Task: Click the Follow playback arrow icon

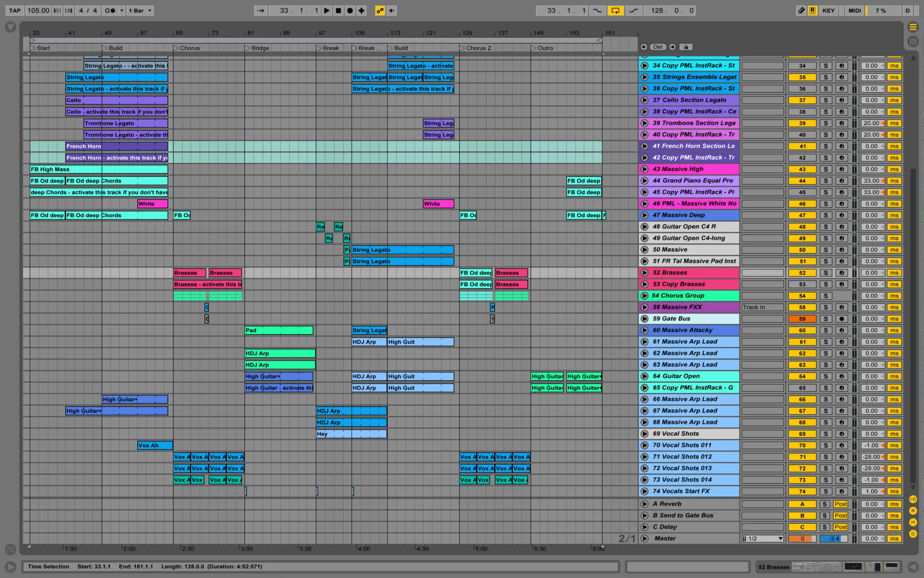Action: [x=260, y=10]
